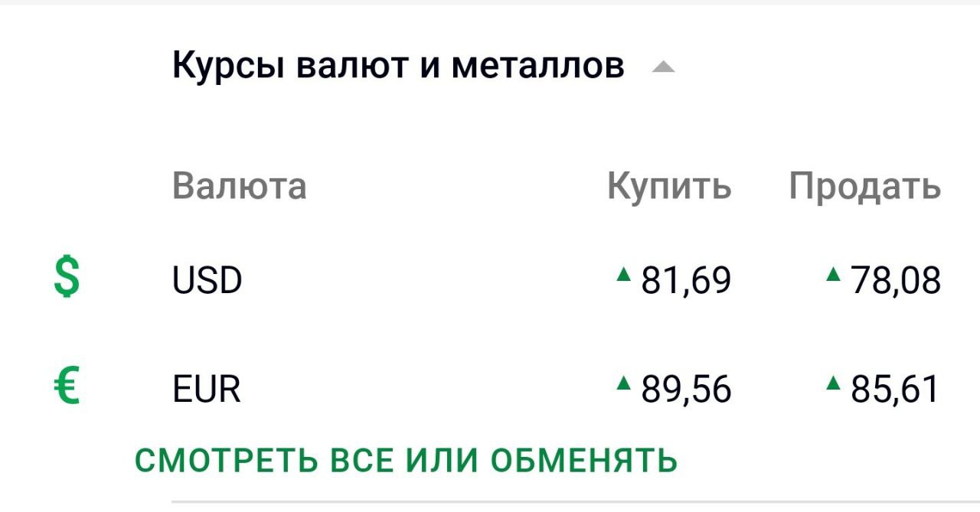Click the 'Купить' column header
980x512 pixels.
669,188
